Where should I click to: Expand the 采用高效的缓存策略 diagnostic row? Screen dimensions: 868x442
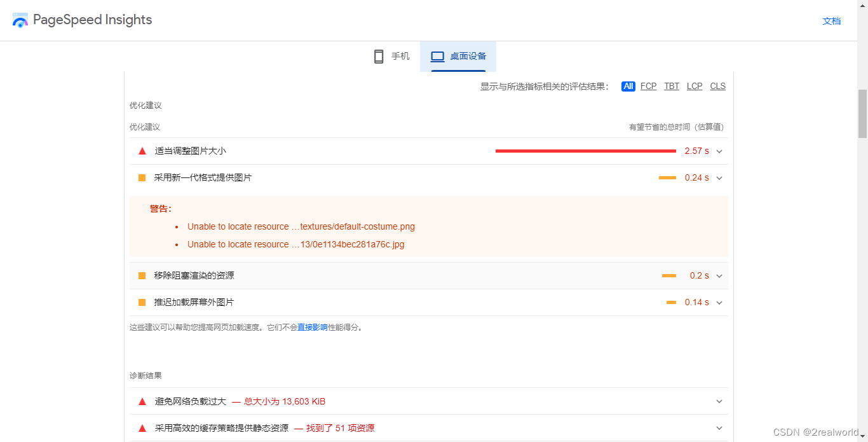click(719, 428)
